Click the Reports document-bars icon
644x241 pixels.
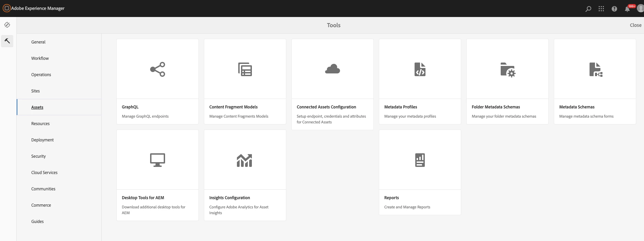pyautogui.click(x=420, y=160)
